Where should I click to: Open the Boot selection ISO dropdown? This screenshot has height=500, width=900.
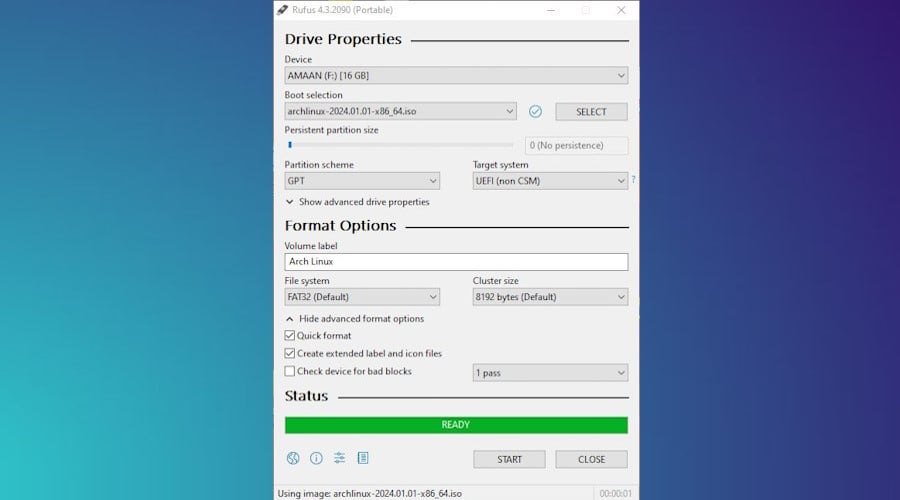(x=401, y=111)
